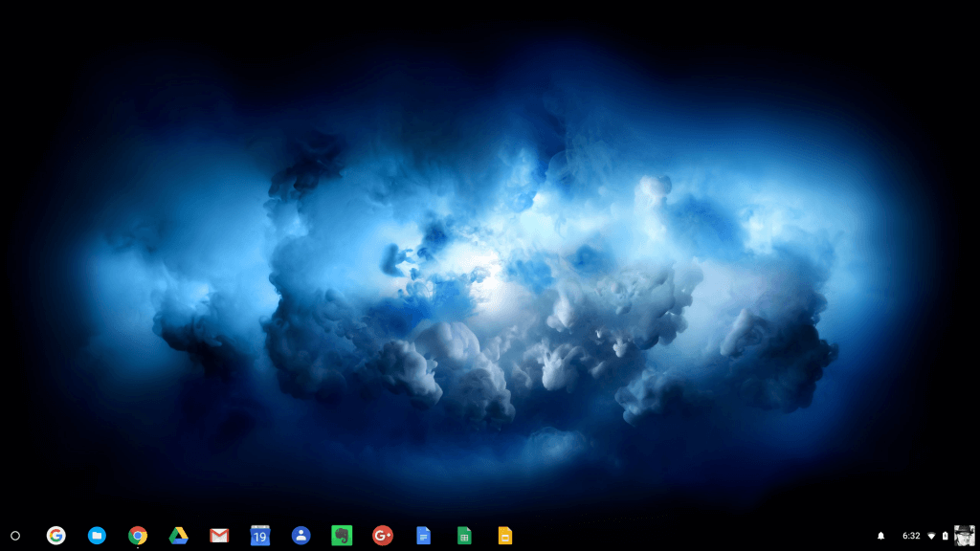Open Google Drive from shelf
The image size is (980, 551).
point(179,536)
